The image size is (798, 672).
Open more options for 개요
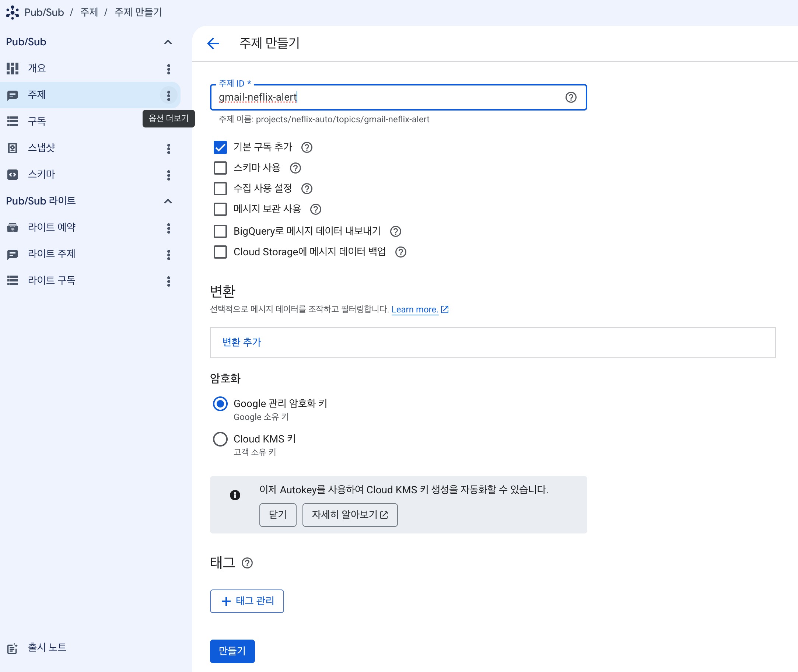point(168,69)
